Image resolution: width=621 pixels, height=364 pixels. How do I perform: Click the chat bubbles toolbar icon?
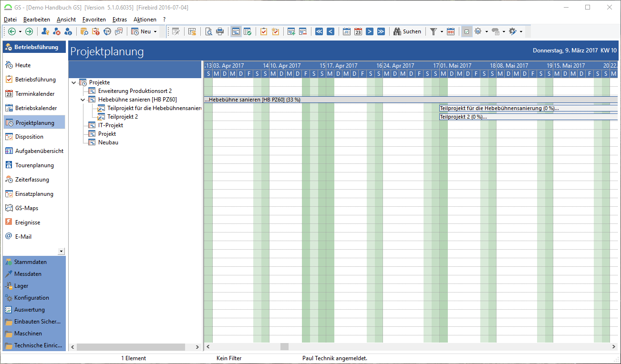119,31
